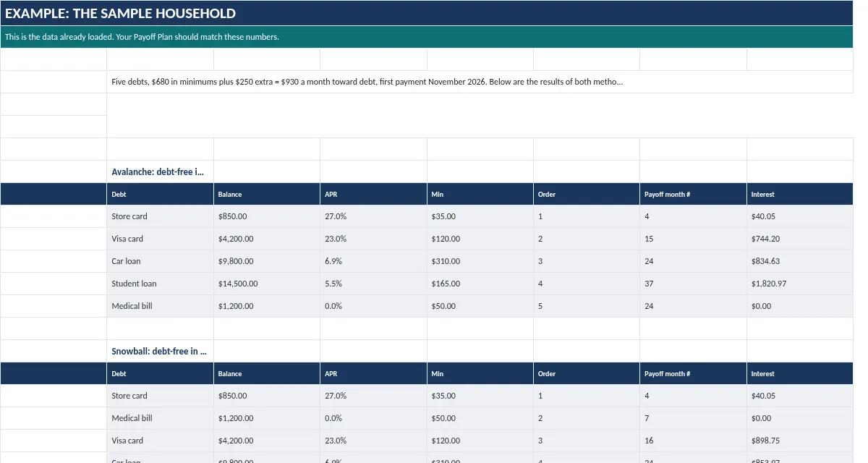Select the Avalanche table's "Min" header
Viewport: 868px width, 463px height.
tap(480, 194)
